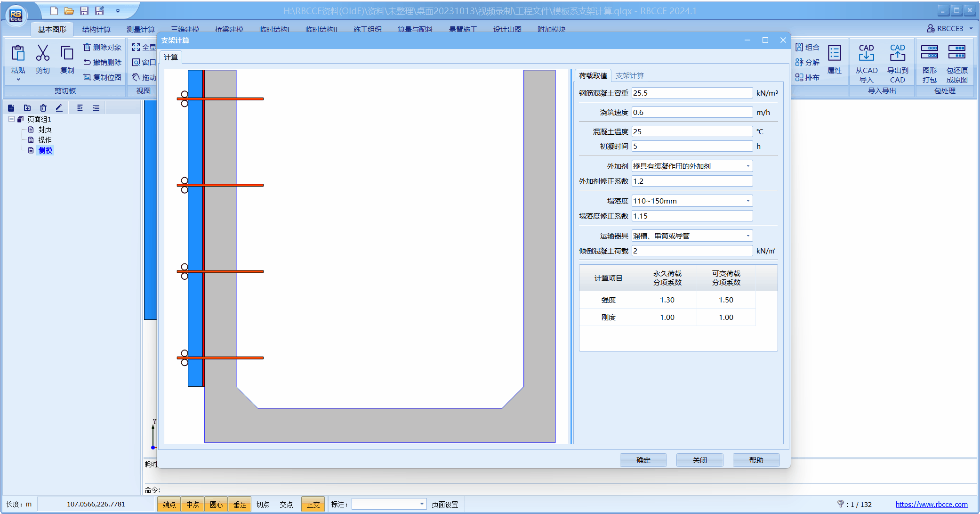Screen dimensions: 980x514
Task: Click the 属性 properties icon
Action: click(x=834, y=53)
